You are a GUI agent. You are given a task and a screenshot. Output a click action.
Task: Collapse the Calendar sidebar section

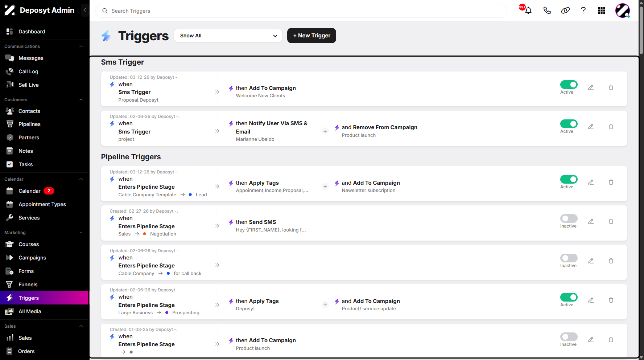point(81,179)
